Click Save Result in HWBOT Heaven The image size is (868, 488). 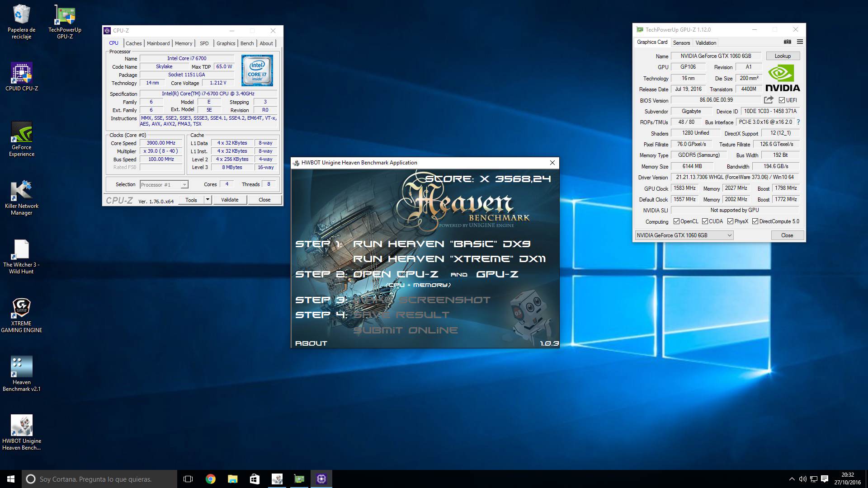pos(401,315)
